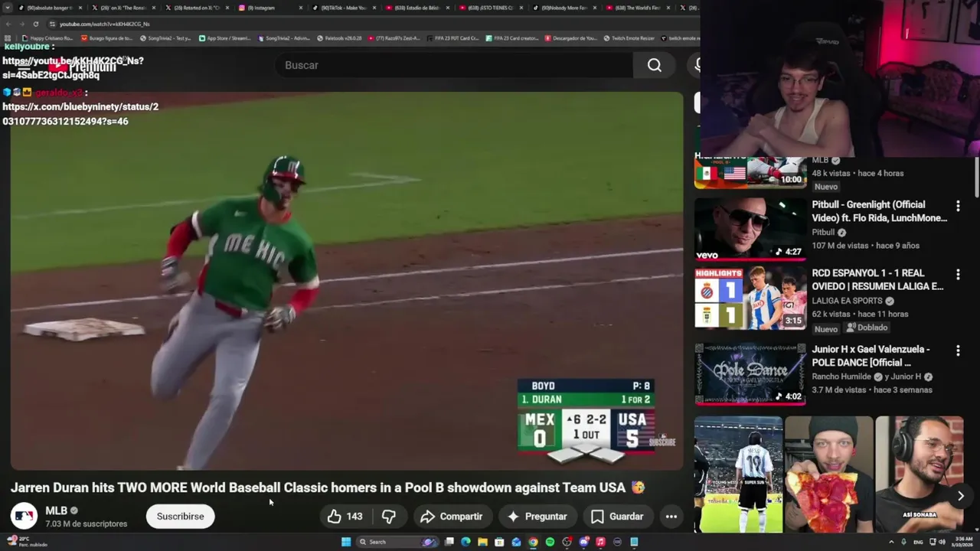Open RCD Espanyol 1-1 Real Oviedo title
This screenshot has height=551, width=980.
(x=877, y=279)
